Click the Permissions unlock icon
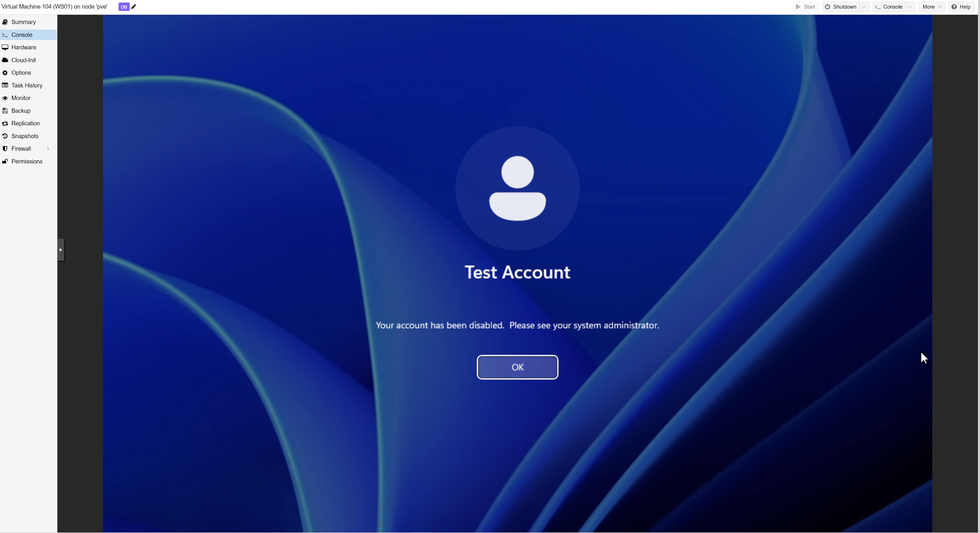Image resolution: width=980 pixels, height=533 pixels. [5, 161]
